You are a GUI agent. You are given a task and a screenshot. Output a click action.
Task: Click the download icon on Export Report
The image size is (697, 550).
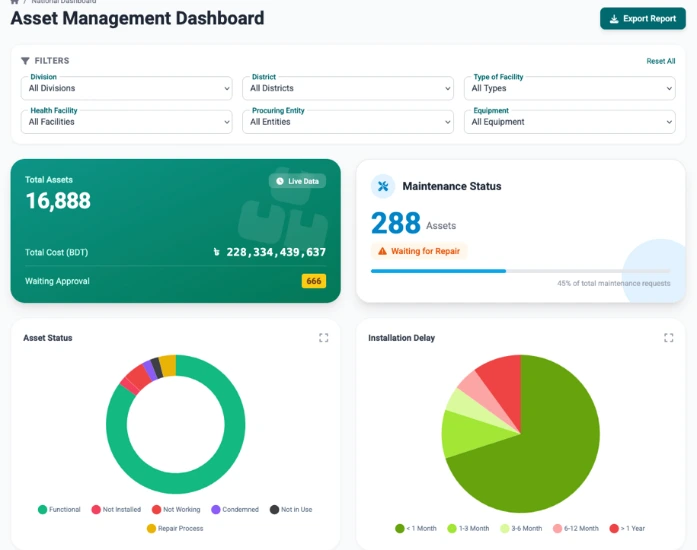click(614, 19)
